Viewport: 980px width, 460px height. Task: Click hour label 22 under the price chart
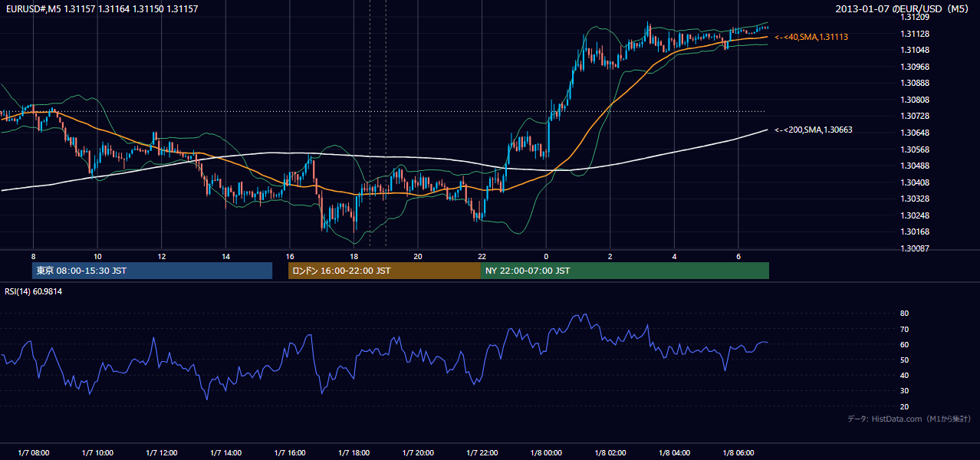tap(482, 256)
